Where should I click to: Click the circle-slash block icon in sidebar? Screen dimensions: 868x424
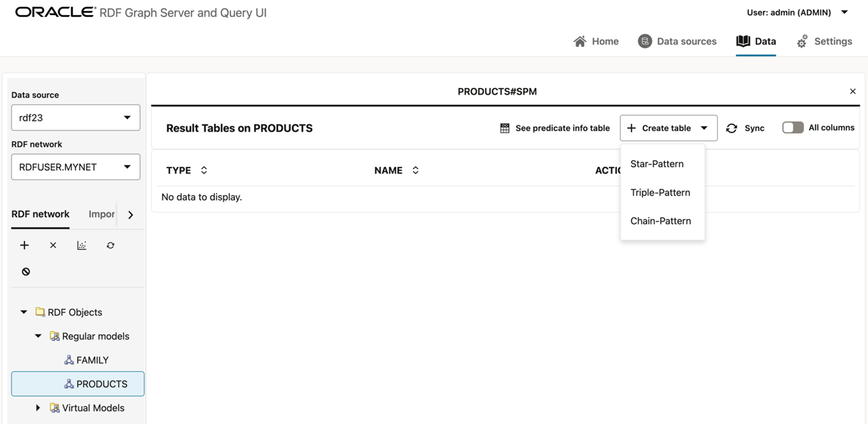click(25, 272)
